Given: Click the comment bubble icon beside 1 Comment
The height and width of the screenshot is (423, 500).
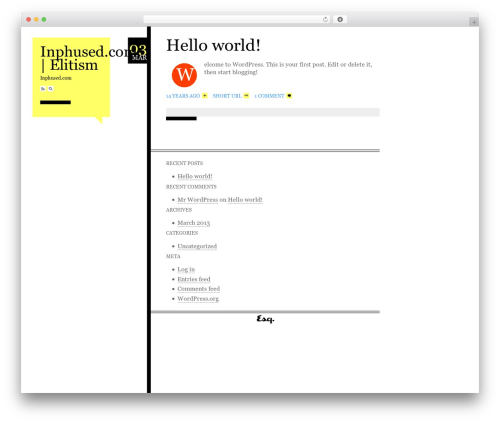Looking at the screenshot, I should point(289,96).
